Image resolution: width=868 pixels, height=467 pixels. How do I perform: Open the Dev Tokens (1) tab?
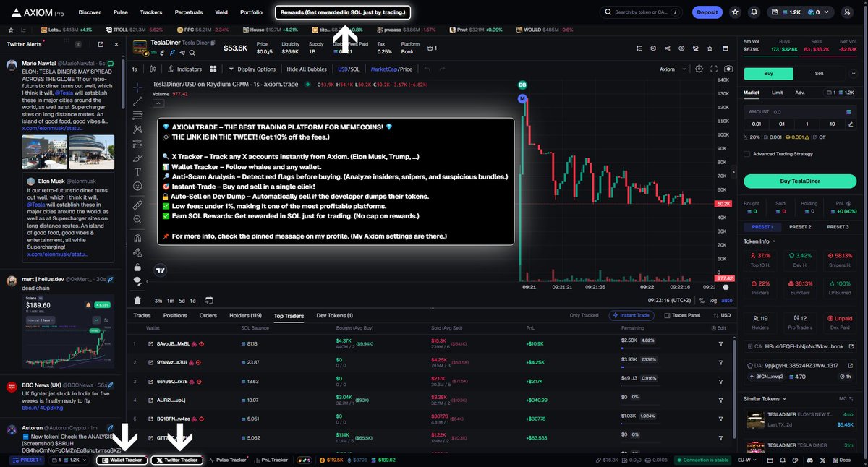335,316
